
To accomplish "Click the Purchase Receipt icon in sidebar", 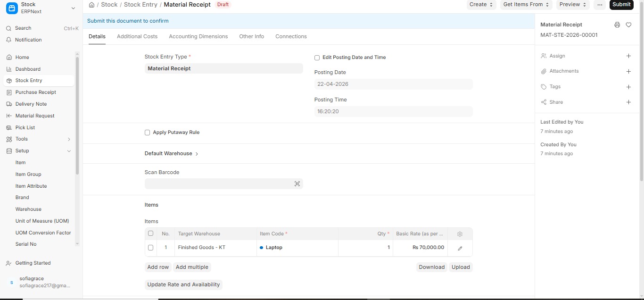I will click(9, 92).
